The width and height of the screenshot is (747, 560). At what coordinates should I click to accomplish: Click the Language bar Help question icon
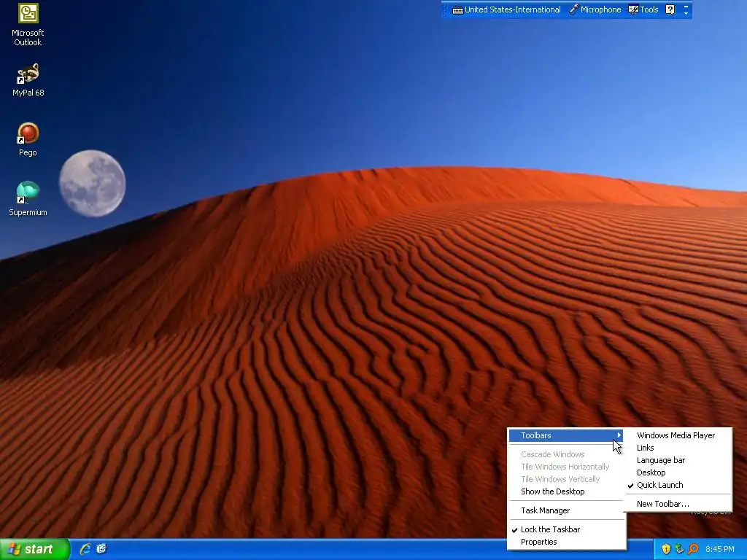click(670, 9)
